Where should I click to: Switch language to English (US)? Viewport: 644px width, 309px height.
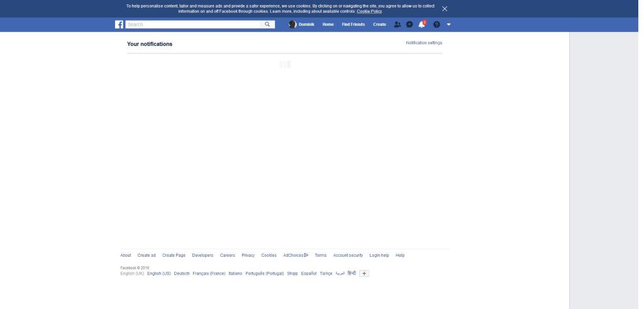point(159,274)
